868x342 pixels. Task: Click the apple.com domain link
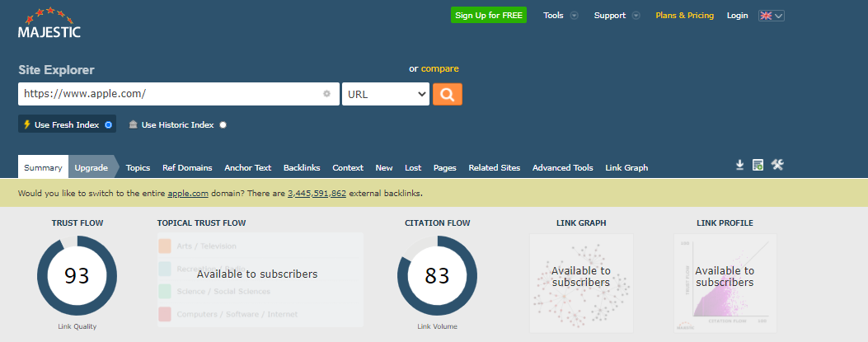point(185,193)
